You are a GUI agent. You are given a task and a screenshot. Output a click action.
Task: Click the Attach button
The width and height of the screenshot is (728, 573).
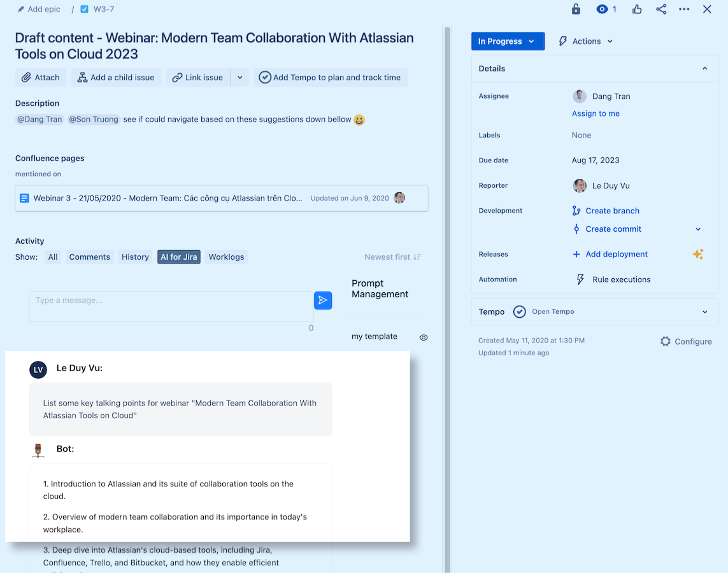41,78
